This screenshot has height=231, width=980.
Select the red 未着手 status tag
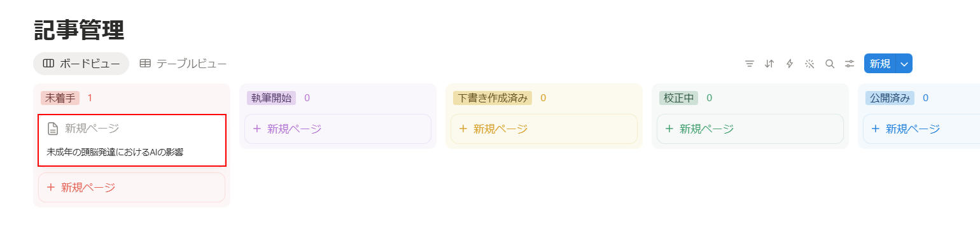click(x=60, y=98)
